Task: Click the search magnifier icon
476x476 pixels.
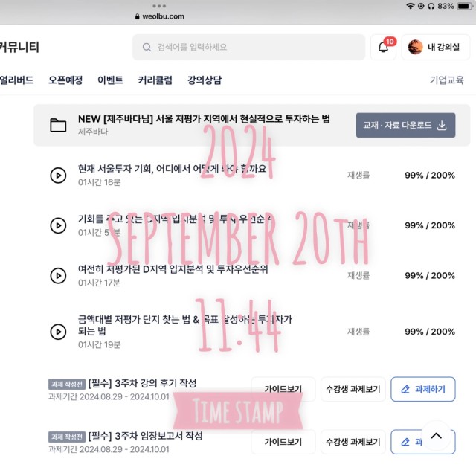Action: pos(147,47)
